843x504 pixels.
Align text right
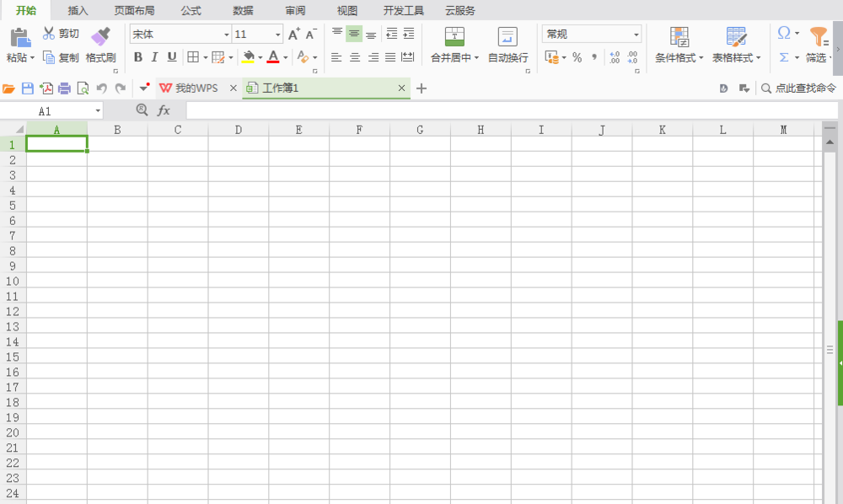373,57
